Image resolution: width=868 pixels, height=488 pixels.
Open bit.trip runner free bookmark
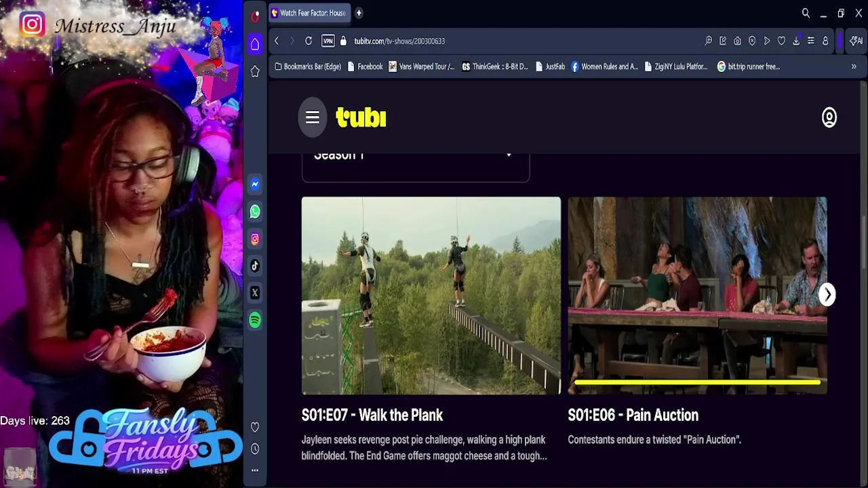(x=749, y=66)
